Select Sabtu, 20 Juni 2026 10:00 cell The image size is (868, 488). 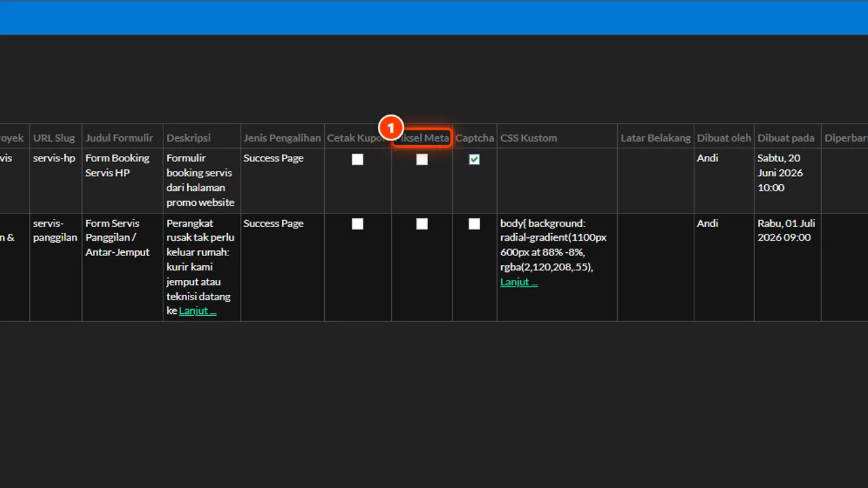[x=788, y=181]
